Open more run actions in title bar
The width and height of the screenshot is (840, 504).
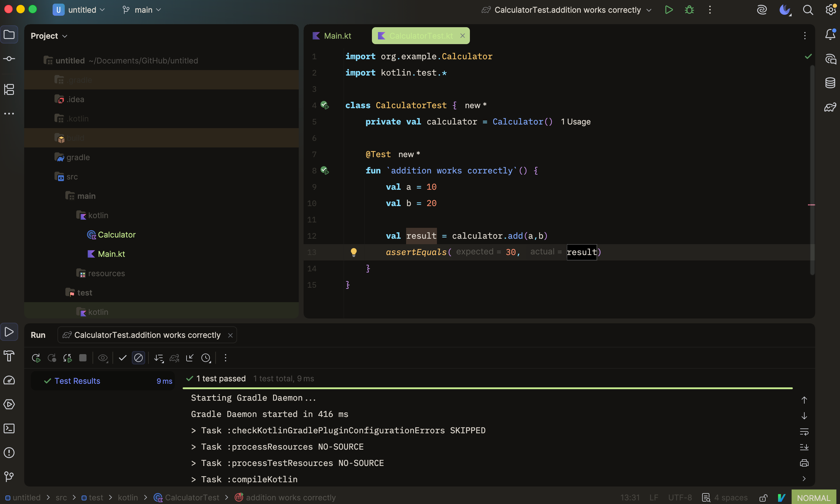point(710,10)
